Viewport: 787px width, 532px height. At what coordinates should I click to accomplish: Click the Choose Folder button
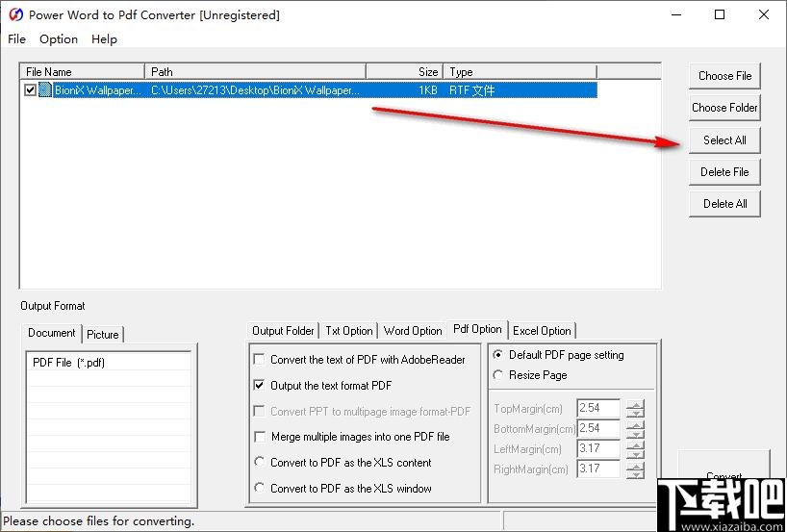pyautogui.click(x=724, y=108)
